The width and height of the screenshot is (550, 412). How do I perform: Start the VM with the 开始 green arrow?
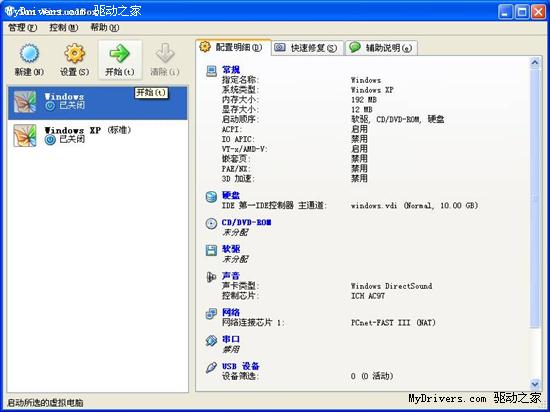[x=120, y=54]
